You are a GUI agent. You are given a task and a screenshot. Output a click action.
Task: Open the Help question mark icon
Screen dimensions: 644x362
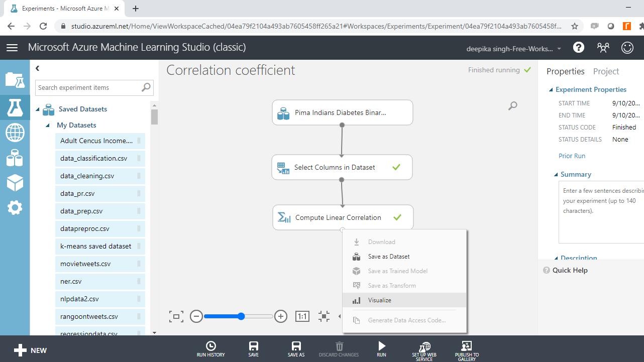(x=579, y=48)
